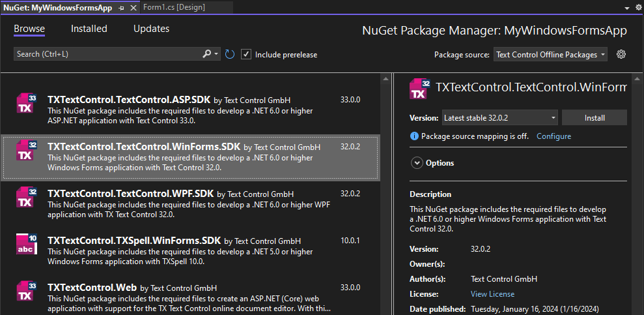
Task: Click the TXTextControl.TextControl.WinForms.SDK package icon in list
Action: [27, 150]
